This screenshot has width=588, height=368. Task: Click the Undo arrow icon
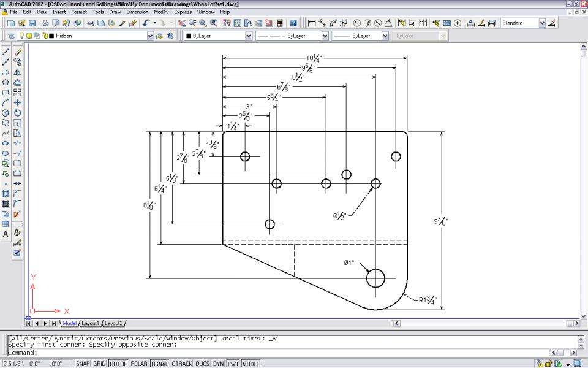coord(146,23)
